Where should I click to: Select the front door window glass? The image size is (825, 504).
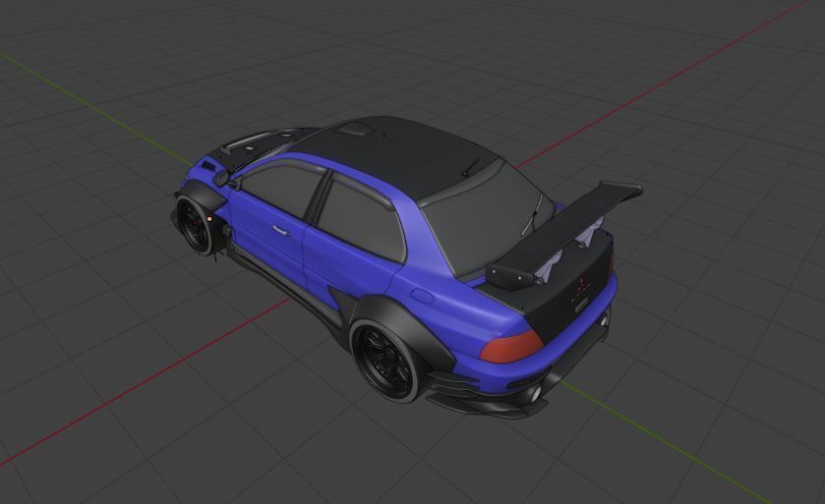[x=281, y=190]
